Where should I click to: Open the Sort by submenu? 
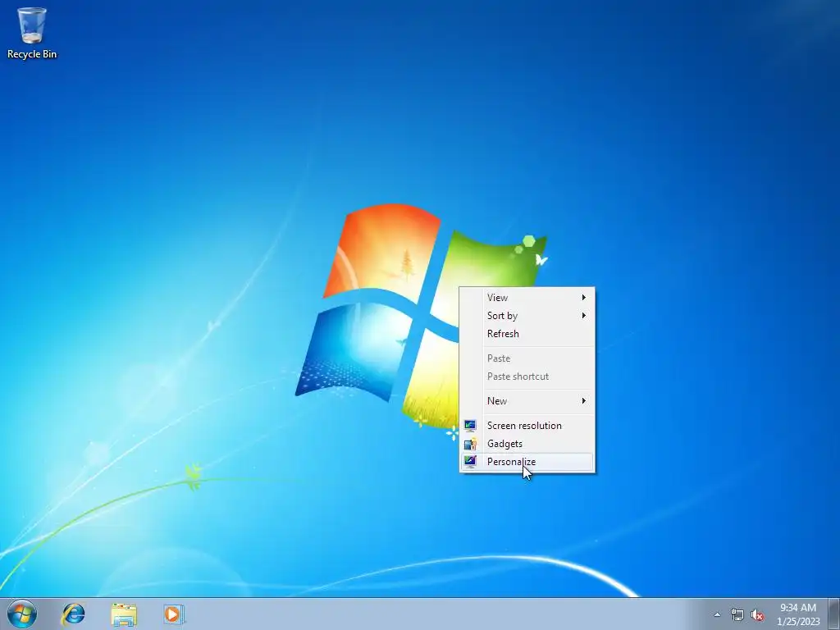point(527,316)
